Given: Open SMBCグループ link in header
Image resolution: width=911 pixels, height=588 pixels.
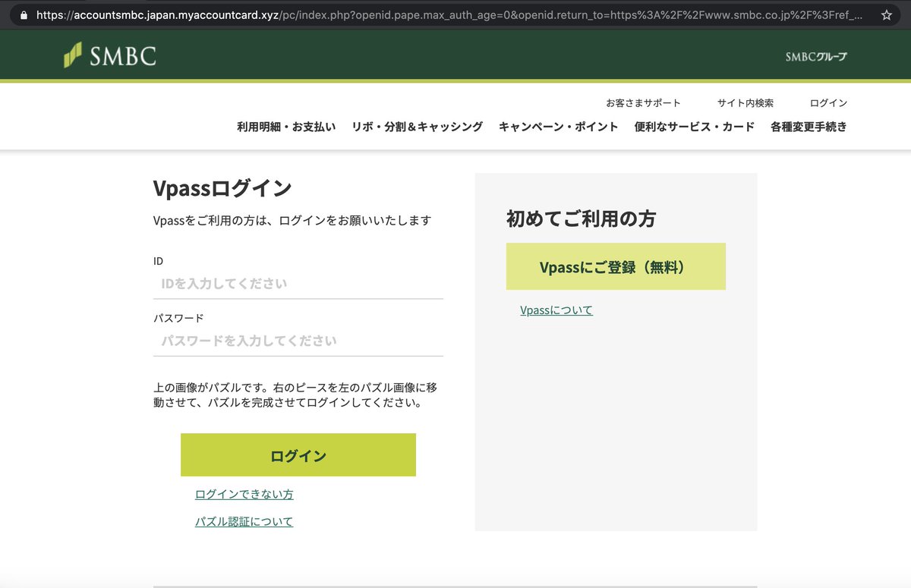Looking at the screenshot, I should point(816,56).
